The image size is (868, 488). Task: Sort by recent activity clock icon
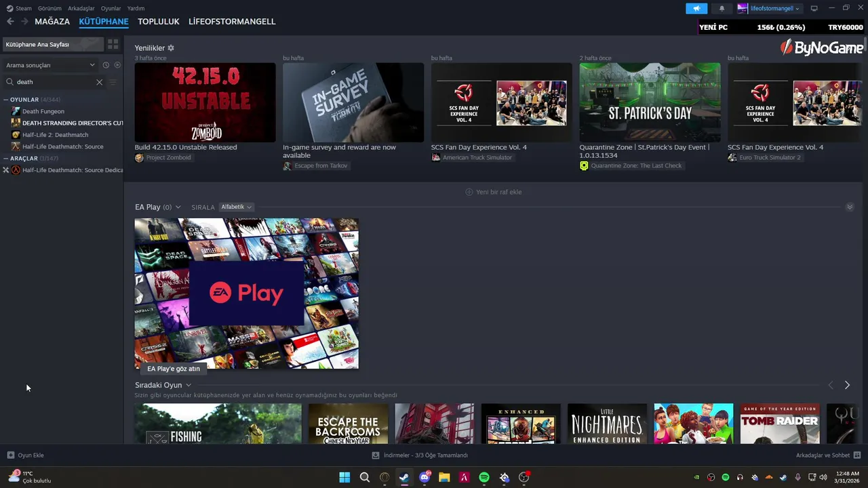click(x=106, y=65)
